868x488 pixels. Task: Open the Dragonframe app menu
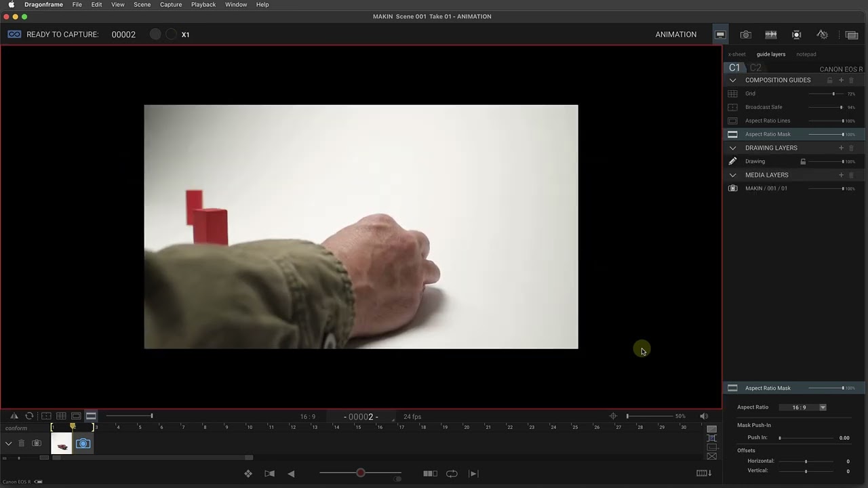(x=43, y=5)
